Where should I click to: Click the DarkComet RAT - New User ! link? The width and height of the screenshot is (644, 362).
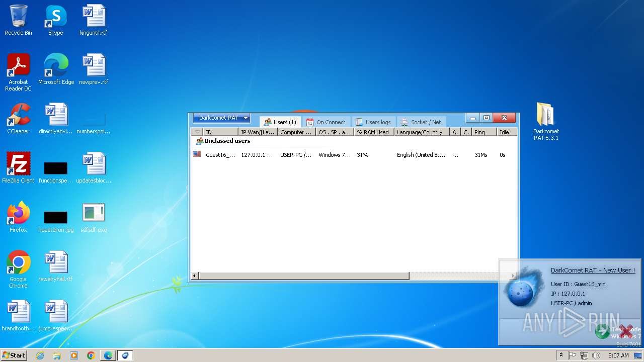[x=593, y=270]
